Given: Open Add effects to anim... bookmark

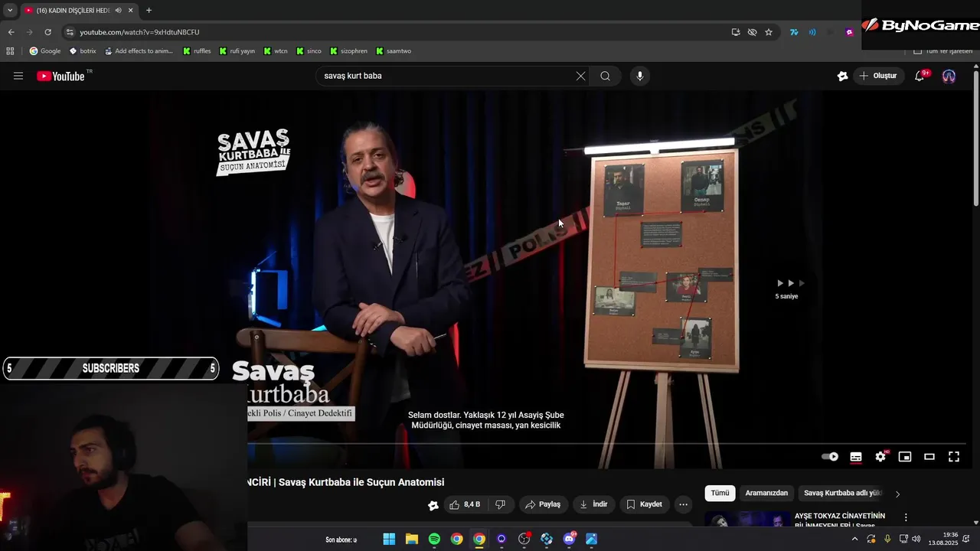Looking at the screenshot, I should click(139, 51).
